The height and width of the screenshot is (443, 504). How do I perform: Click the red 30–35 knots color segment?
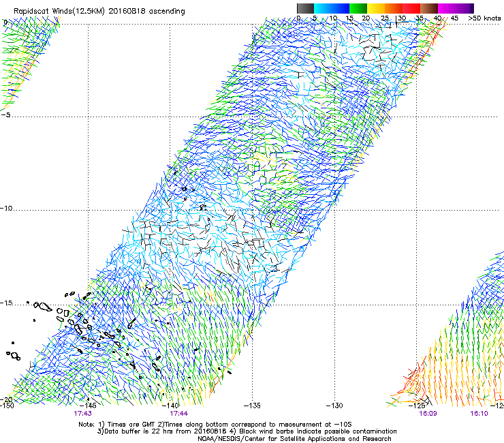coord(411,8)
